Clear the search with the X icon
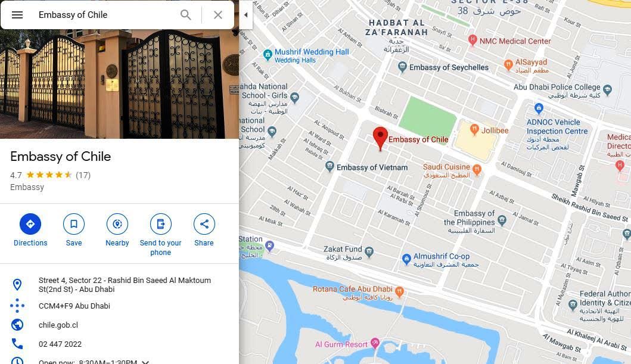The height and width of the screenshot is (364, 631). 217,15
